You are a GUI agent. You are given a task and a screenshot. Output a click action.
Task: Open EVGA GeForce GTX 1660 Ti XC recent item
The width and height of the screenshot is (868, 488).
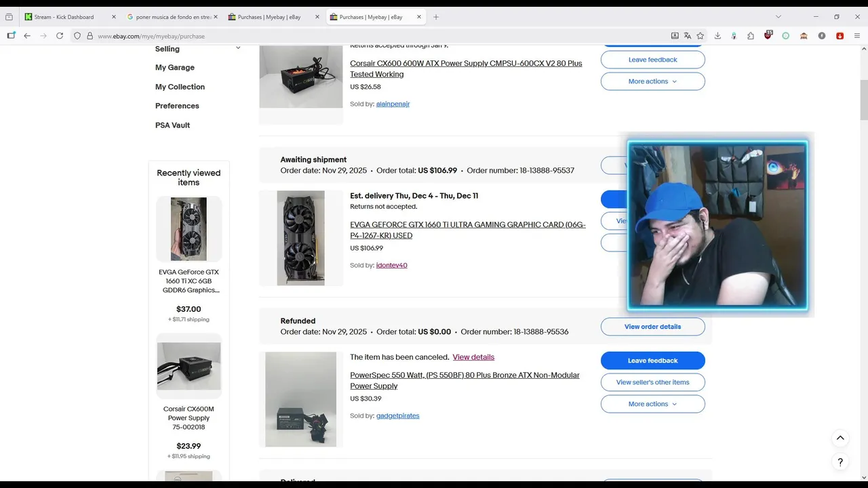pyautogui.click(x=189, y=281)
